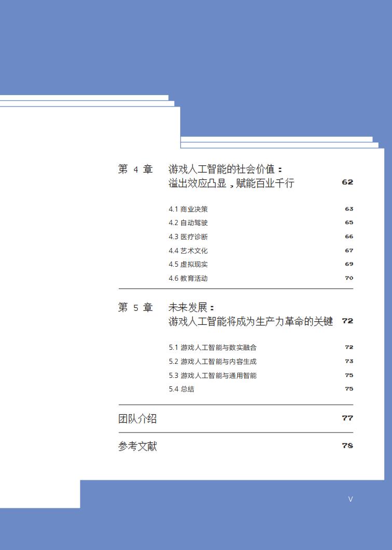This screenshot has height=550, width=392.
Task: Click page number 69 for 虚拟现实
Action: click(349, 264)
